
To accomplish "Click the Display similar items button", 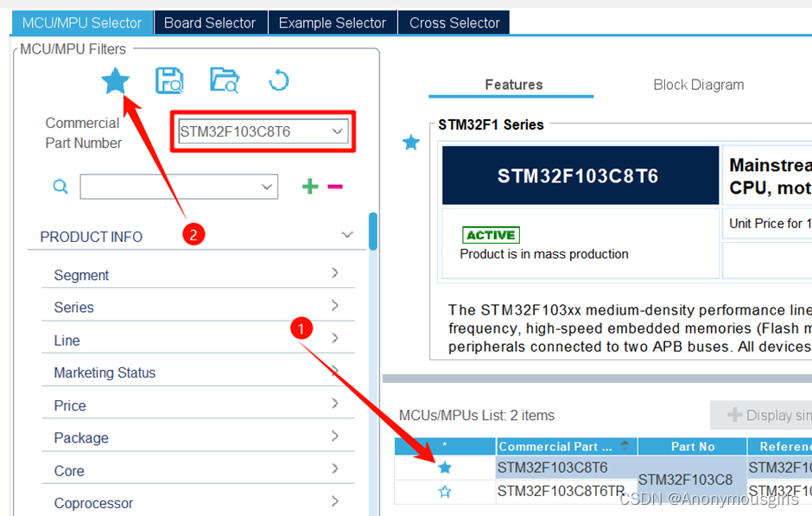I will point(761,415).
